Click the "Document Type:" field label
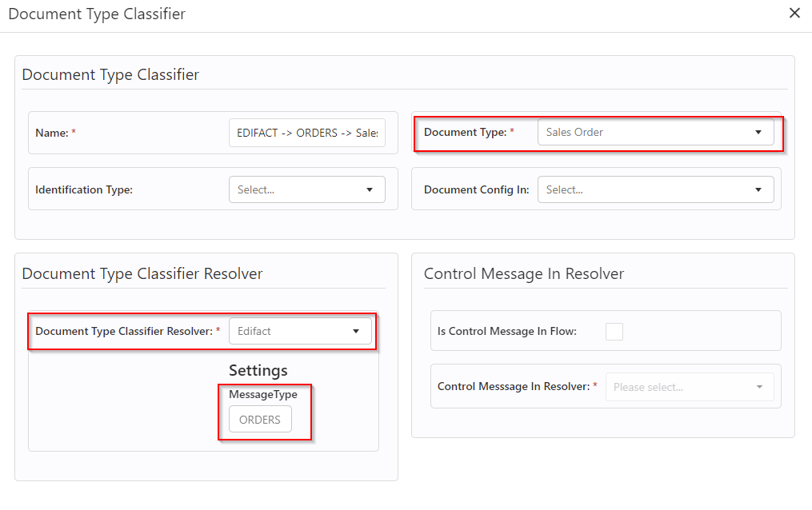This screenshot has width=812, height=510. (465, 133)
